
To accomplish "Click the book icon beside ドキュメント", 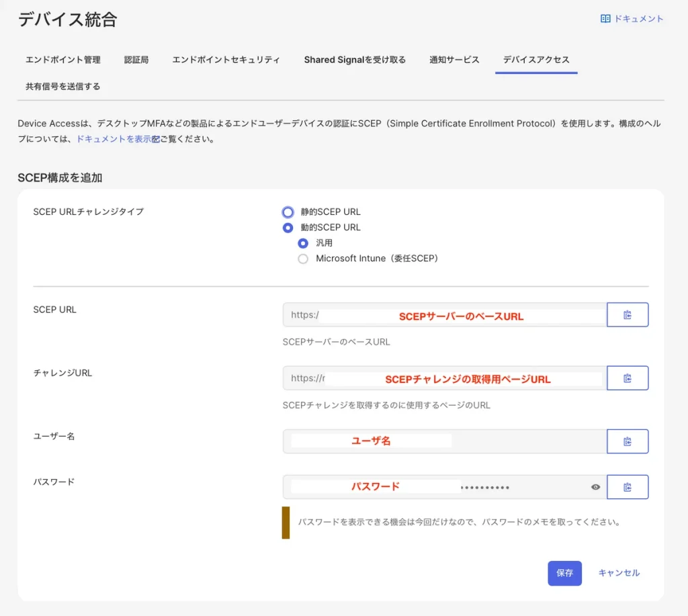I will point(605,19).
